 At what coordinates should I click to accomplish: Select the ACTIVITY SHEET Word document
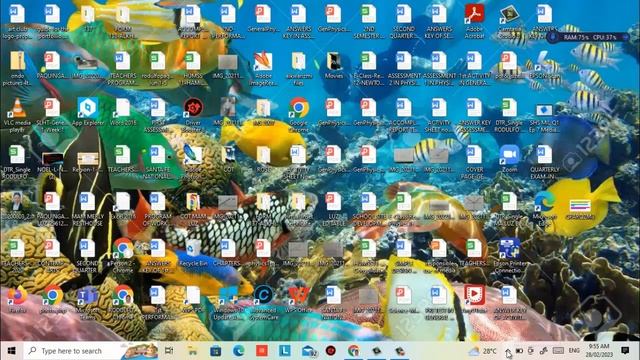439,115
